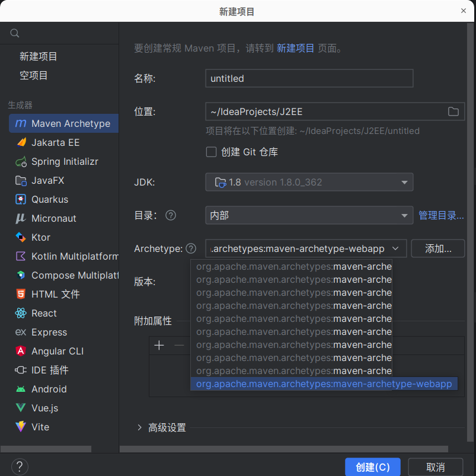Click the 取消 button
The width and height of the screenshot is (476, 476).
(x=435, y=467)
